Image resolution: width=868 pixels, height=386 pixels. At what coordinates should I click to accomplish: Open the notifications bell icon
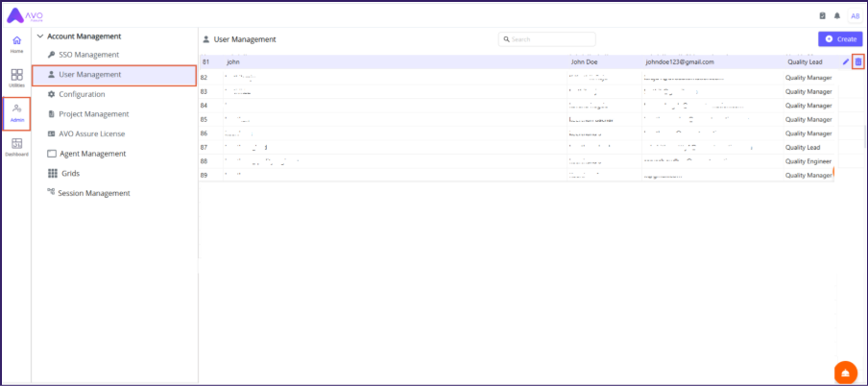pos(836,15)
